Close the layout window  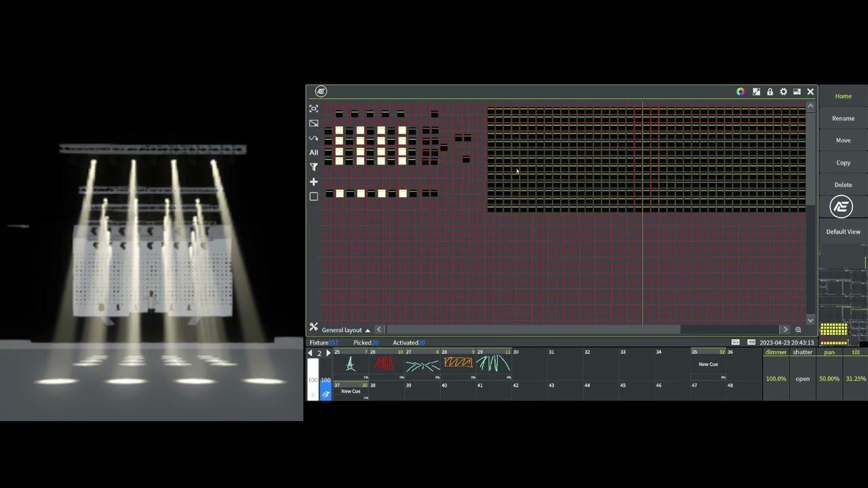[810, 91]
